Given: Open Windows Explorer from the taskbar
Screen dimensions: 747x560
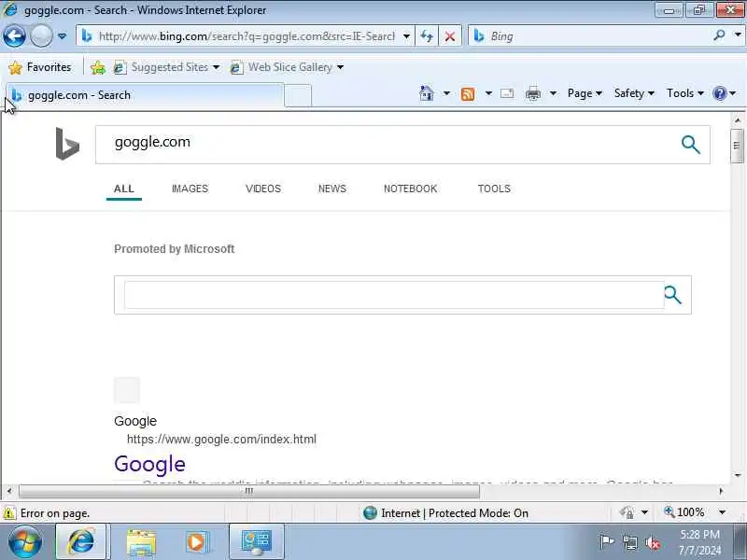Looking at the screenshot, I should 141,542.
